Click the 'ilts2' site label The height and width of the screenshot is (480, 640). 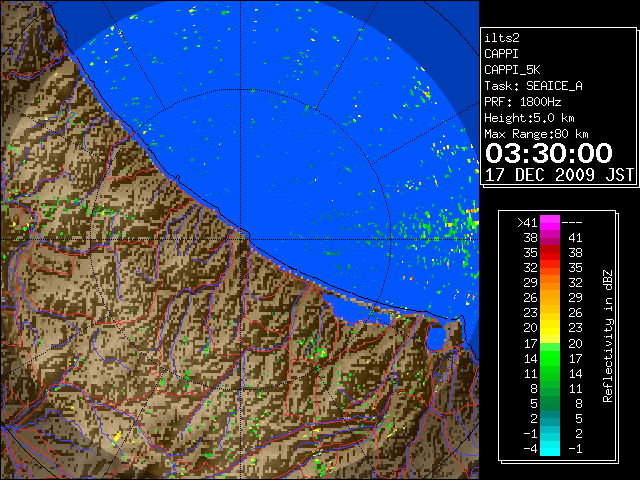(x=502, y=38)
